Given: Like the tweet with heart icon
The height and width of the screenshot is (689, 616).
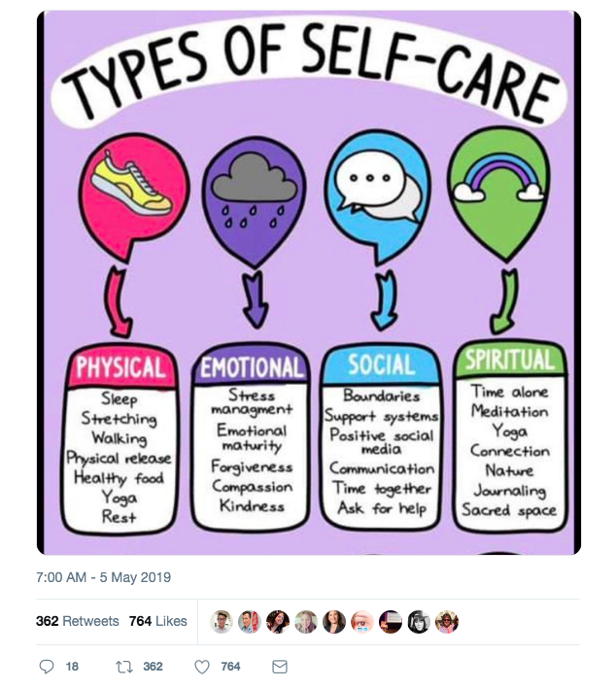Looking at the screenshot, I should 202,667.
